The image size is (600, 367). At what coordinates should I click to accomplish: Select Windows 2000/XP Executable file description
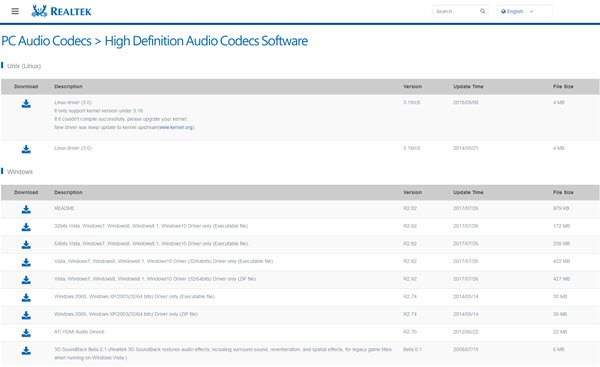coord(134,296)
